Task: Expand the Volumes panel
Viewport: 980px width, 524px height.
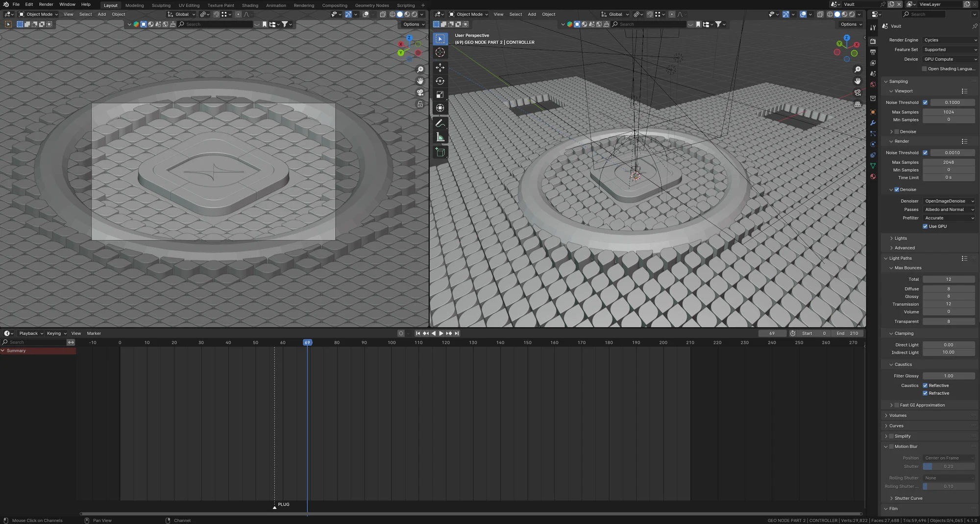Action: [897, 415]
